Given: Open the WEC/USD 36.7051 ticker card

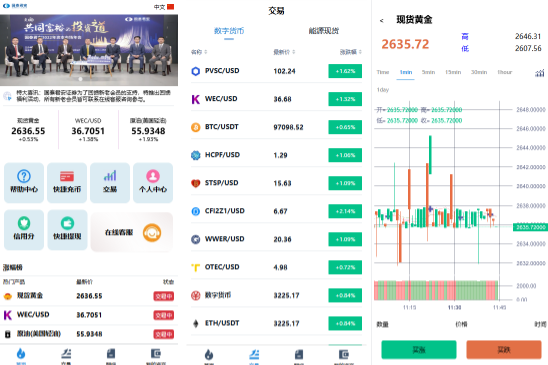Looking at the screenshot, I should pos(88,130).
